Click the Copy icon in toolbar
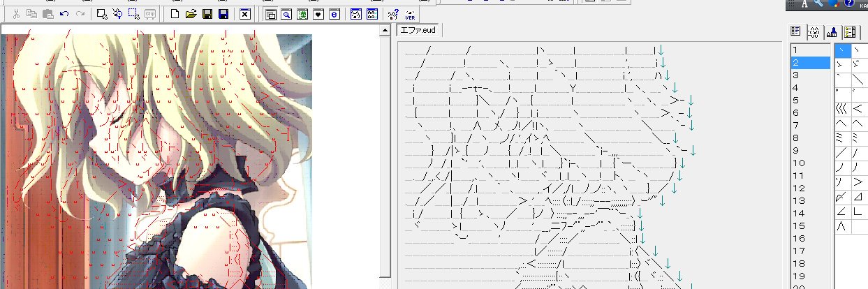868x289 pixels. (x=32, y=14)
